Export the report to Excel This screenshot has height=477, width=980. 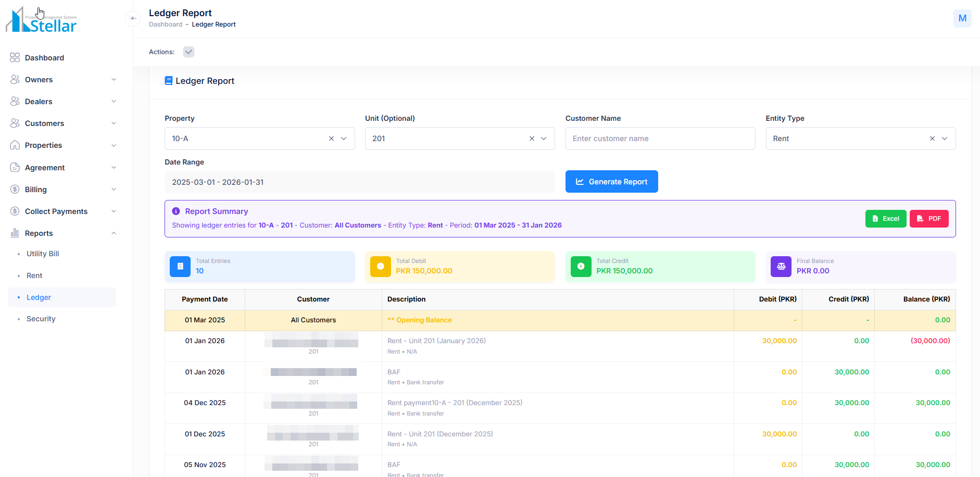tap(886, 219)
